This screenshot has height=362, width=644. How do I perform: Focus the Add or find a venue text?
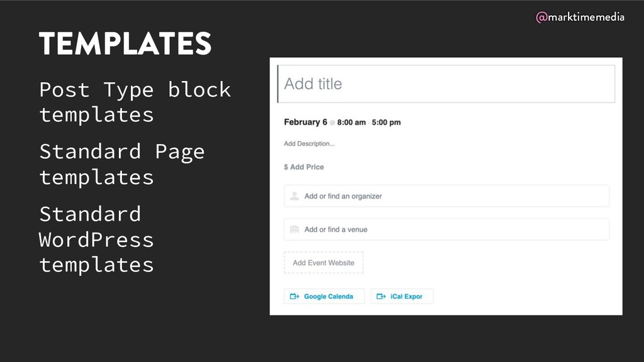point(336,229)
